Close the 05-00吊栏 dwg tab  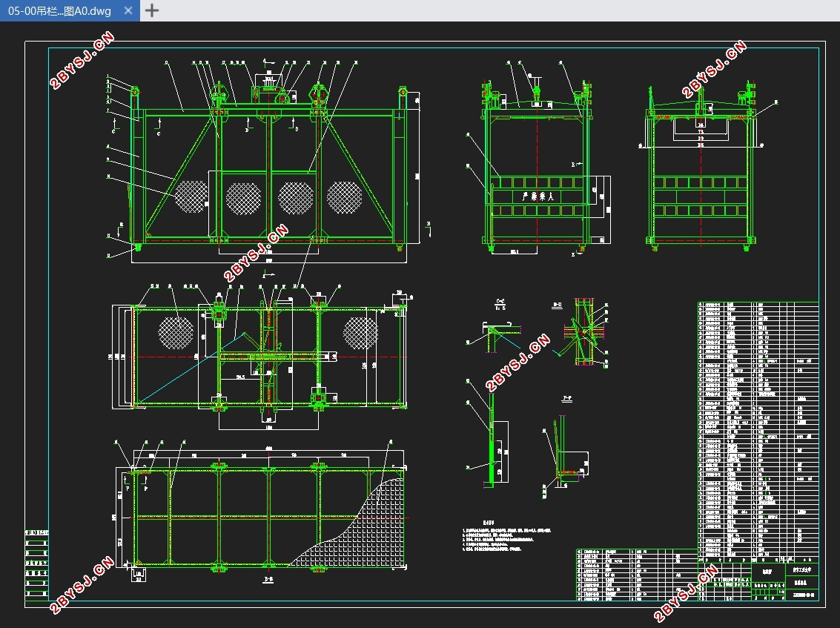[x=128, y=10]
